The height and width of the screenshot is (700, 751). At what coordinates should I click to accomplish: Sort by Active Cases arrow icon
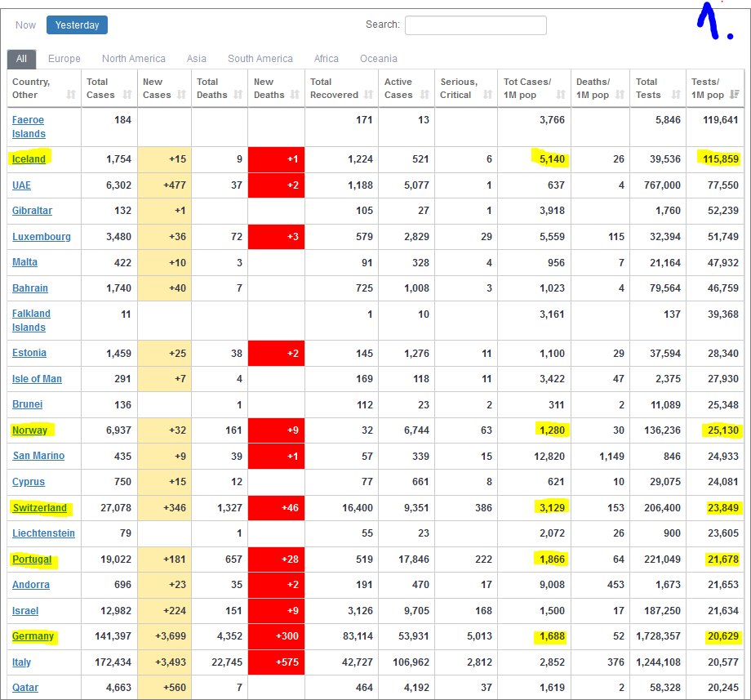click(424, 95)
